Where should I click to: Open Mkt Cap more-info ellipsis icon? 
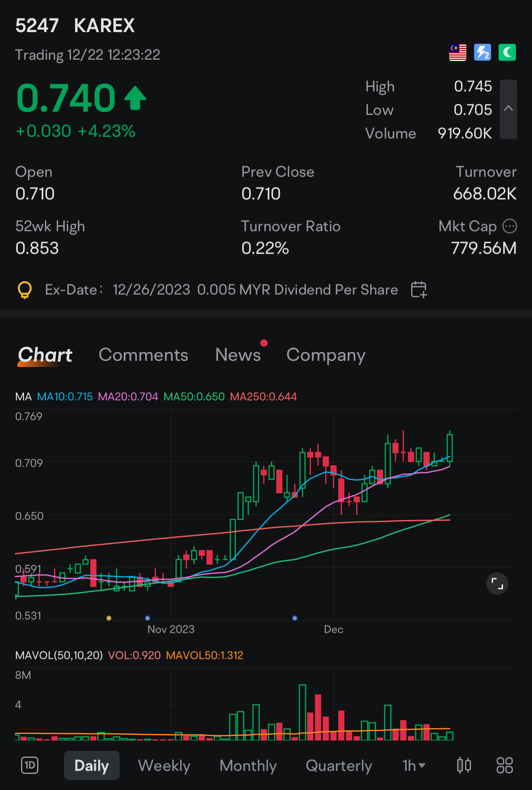click(510, 226)
